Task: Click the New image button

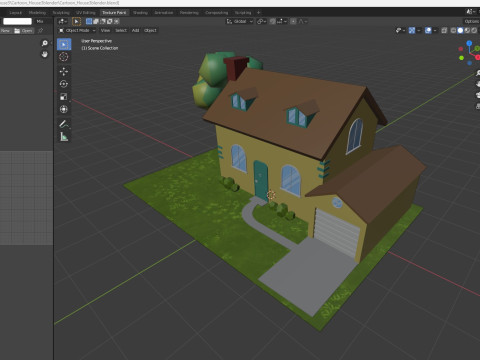Action: 6,31
